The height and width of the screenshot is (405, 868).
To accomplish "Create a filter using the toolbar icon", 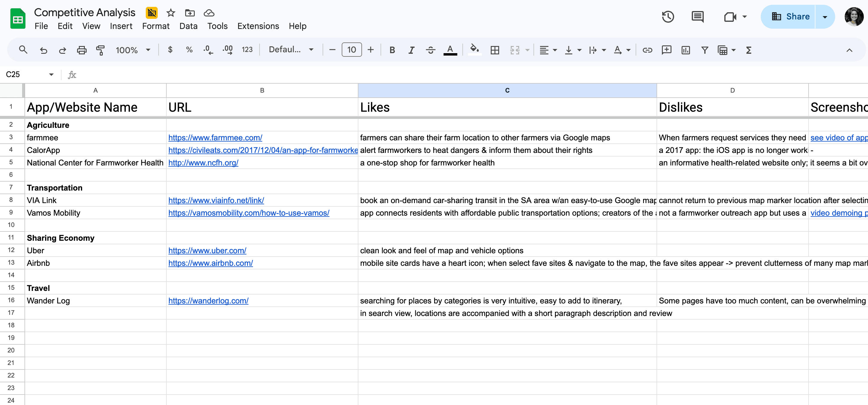I will click(x=705, y=50).
